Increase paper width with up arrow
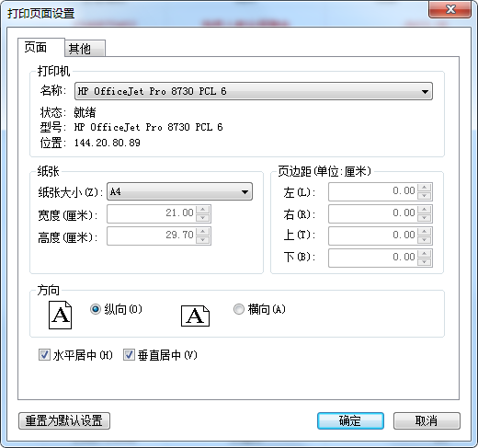Image resolution: width=478 pixels, height=448 pixels. coord(203,210)
